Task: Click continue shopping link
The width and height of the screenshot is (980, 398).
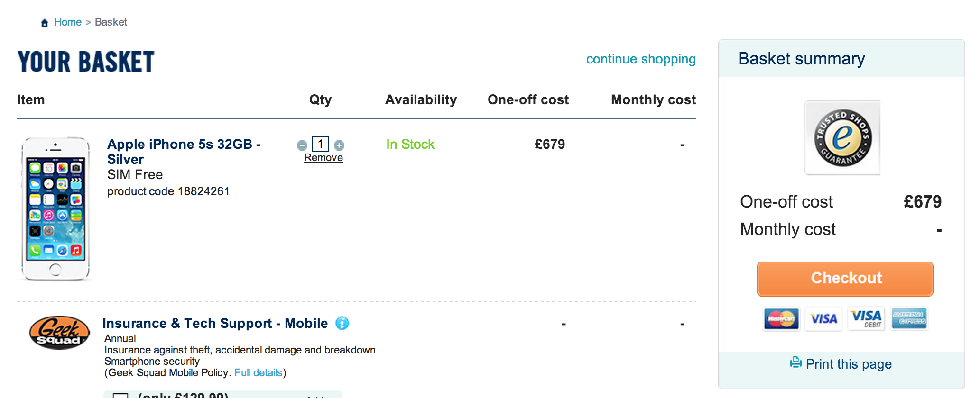Action: click(x=641, y=59)
